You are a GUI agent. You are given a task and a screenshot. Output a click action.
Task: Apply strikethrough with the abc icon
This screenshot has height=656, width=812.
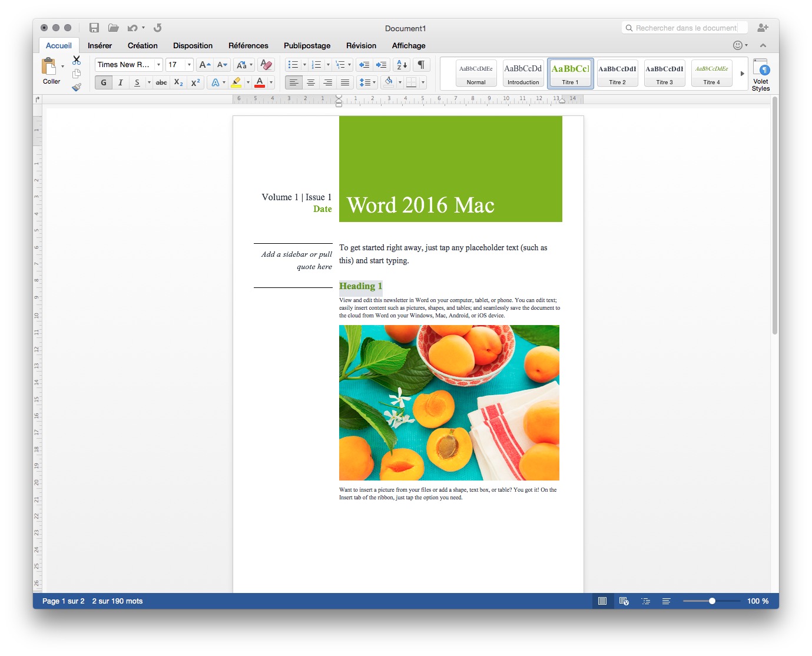(161, 82)
